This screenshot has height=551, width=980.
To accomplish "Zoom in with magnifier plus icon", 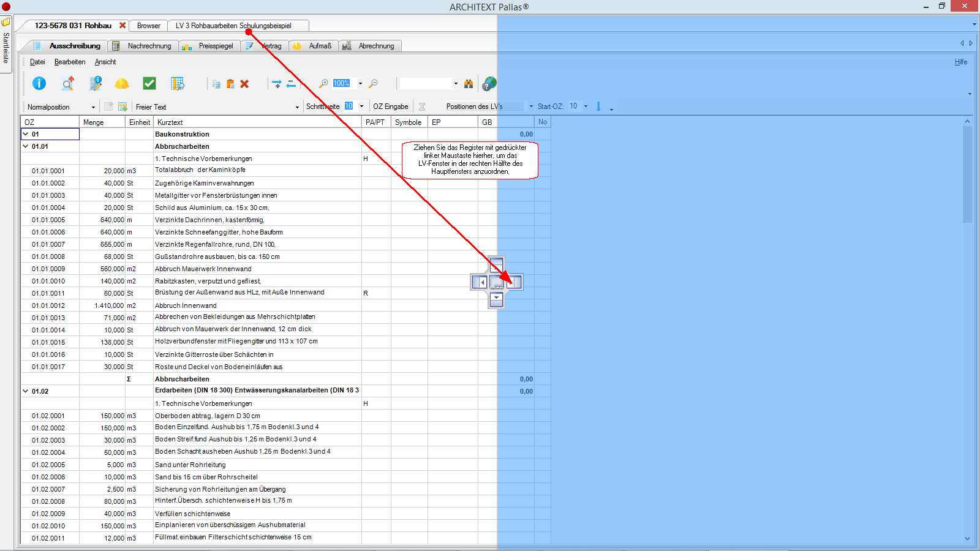I will tap(323, 83).
